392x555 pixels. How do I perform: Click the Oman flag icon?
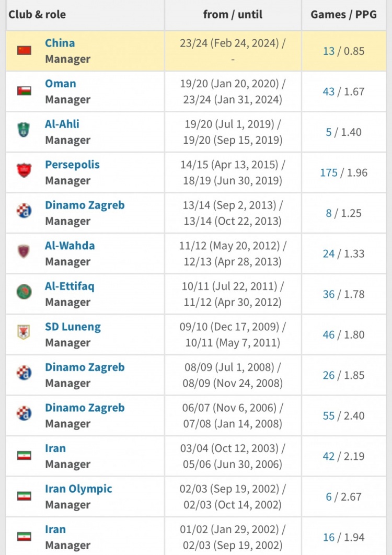[24, 91]
